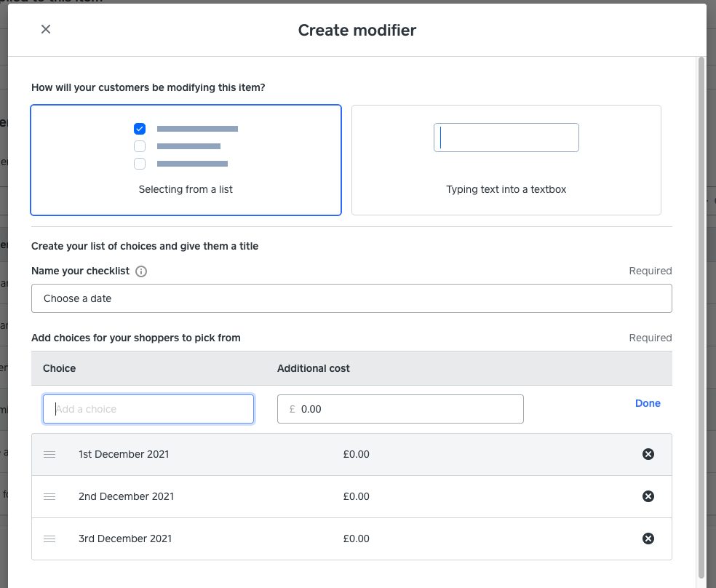
Task: Grab drag handle for 3rd December 2021
Action: (x=49, y=539)
